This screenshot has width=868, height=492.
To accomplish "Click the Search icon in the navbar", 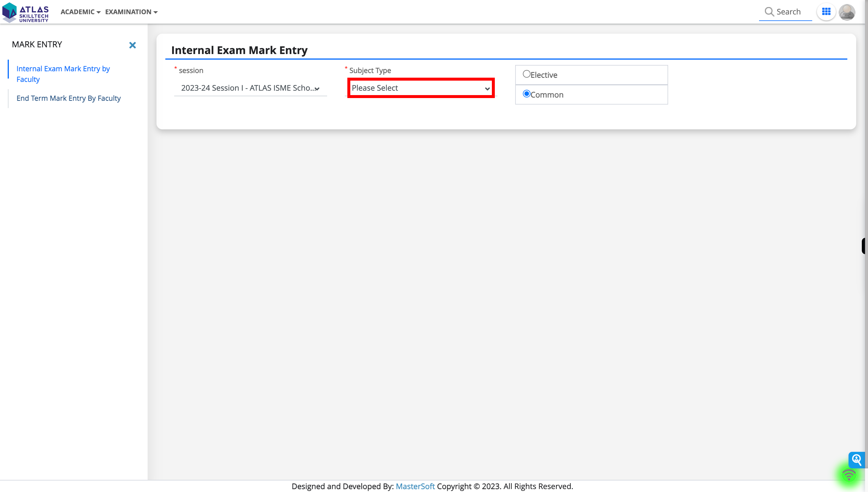I will click(770, 11).
